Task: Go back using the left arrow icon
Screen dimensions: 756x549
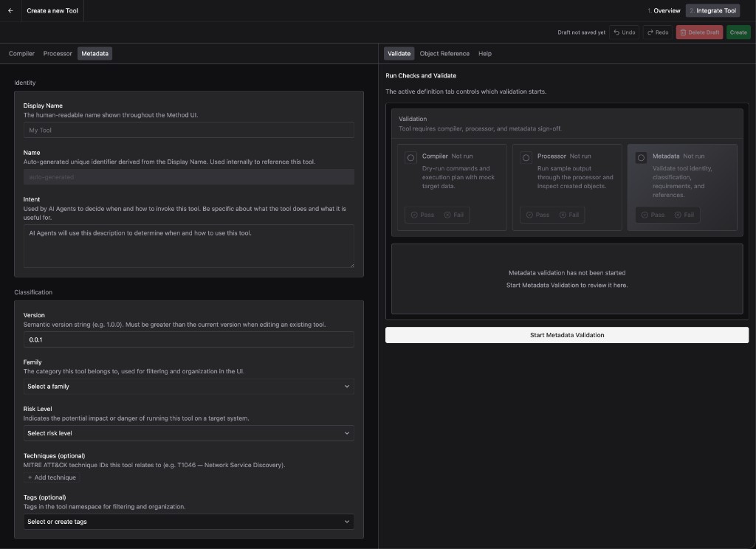Action: [10, 10]
